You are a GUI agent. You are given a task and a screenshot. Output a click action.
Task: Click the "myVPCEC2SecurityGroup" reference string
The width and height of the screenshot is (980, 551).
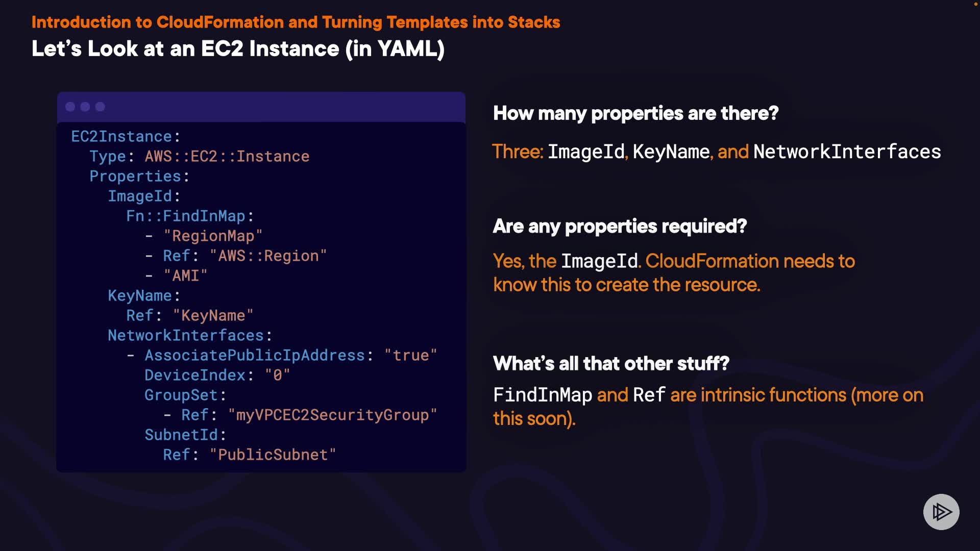point(332,415)
